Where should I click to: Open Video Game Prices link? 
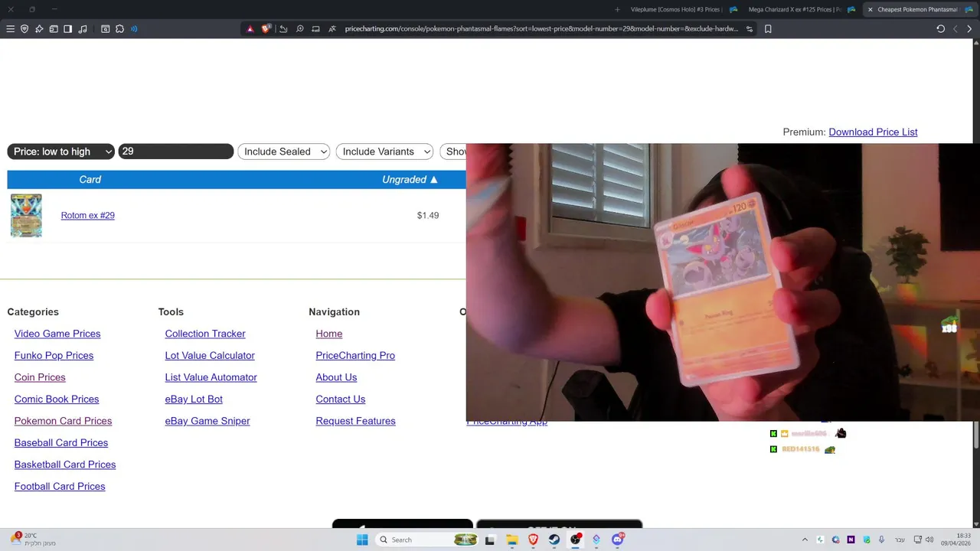click(x=57, y=334)
